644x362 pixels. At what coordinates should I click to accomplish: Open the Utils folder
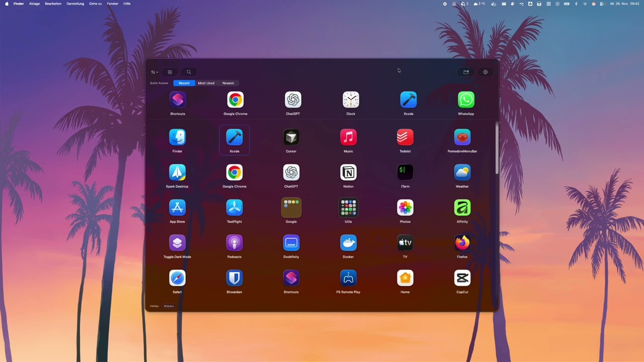tap(348, 207)
